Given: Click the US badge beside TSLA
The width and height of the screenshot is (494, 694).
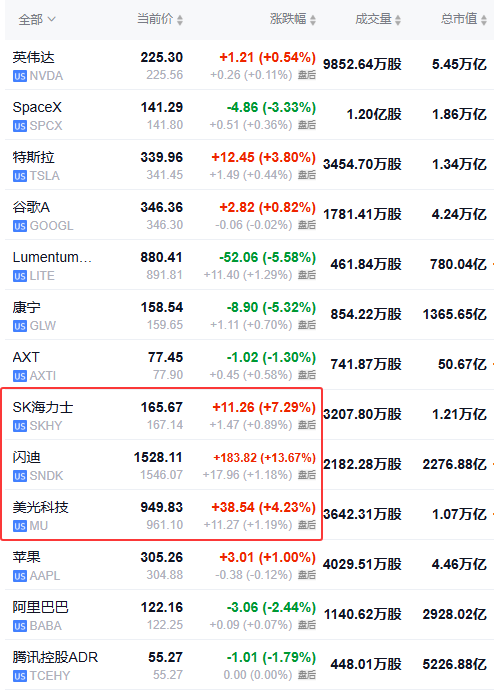Looking at the screenshot, I should tap(20, 176).
